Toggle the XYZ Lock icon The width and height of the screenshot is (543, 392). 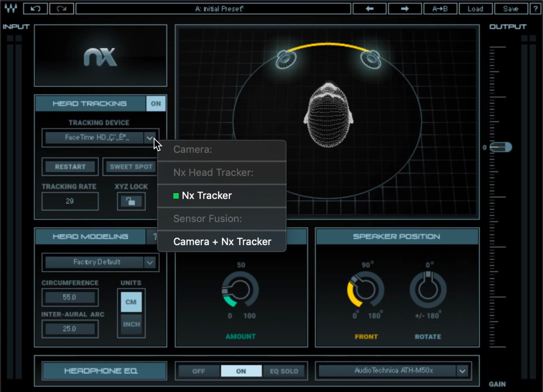[x=131, y=201]
